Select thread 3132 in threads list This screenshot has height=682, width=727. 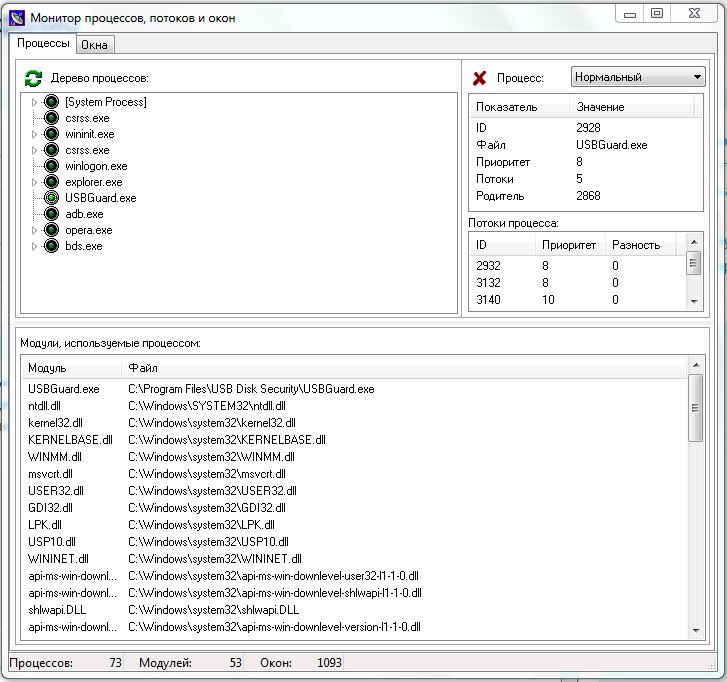488,283
